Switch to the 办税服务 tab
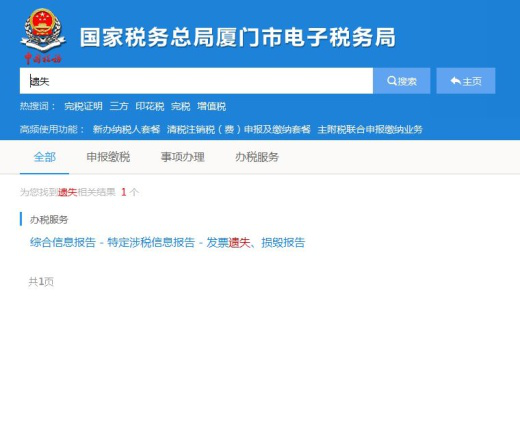 tap(257, 157)
